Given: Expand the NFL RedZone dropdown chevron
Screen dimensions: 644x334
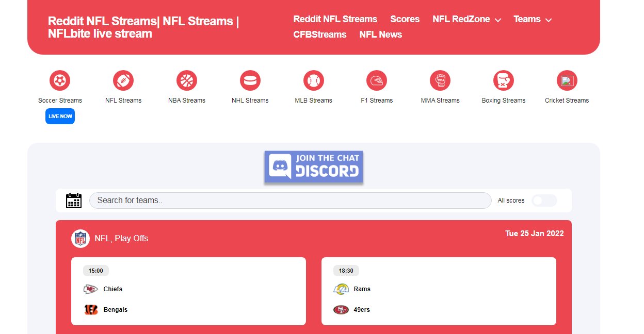Looking at the screenshot, I should 498,20.
